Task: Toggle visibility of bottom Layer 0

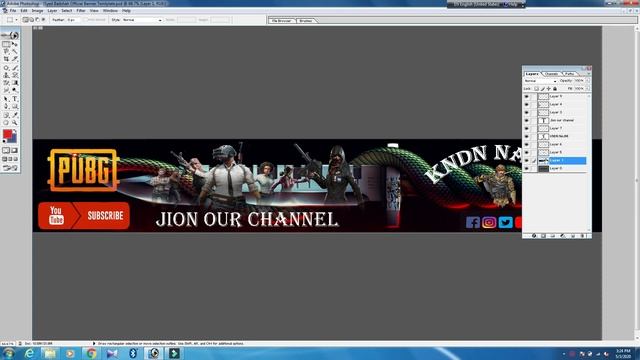Action: (527, 168)
